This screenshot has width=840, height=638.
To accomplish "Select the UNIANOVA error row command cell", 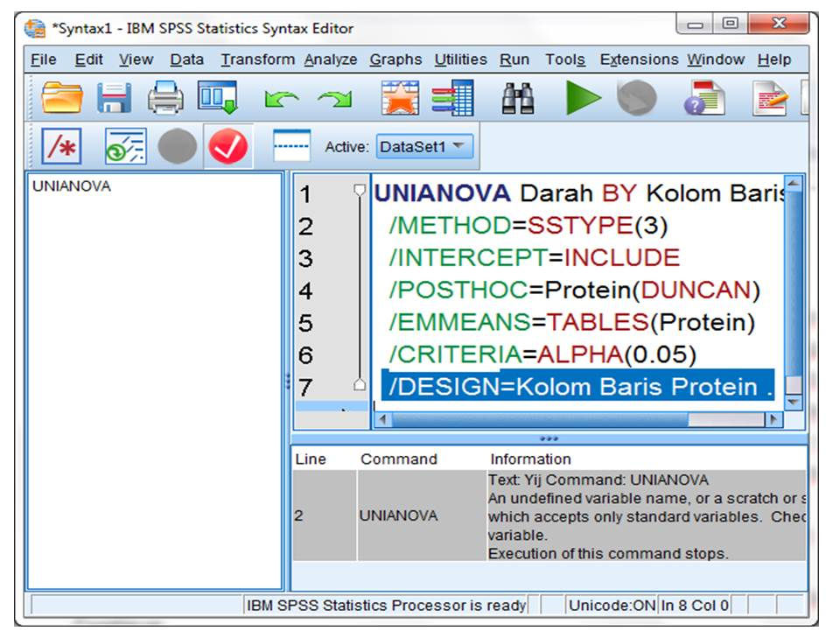I will coord(422,515).
